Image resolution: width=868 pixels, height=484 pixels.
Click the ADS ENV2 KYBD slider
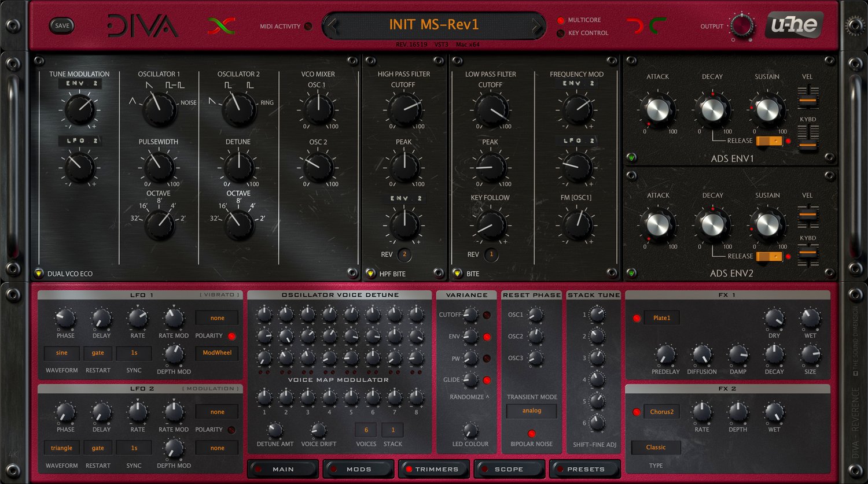click(807, 253)
